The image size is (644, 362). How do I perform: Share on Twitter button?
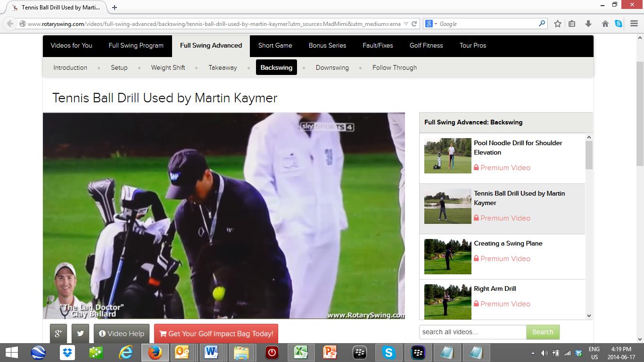click(81, 334)
